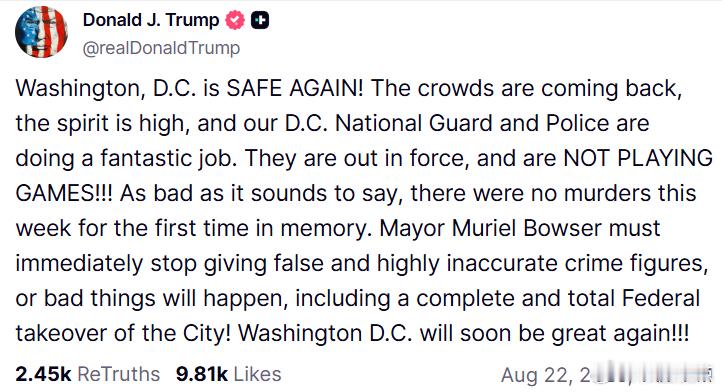The image size is (722, 392).
Task: Click 'highly inaccurate crime figures' phrase
Action: [x=542, y=263]
